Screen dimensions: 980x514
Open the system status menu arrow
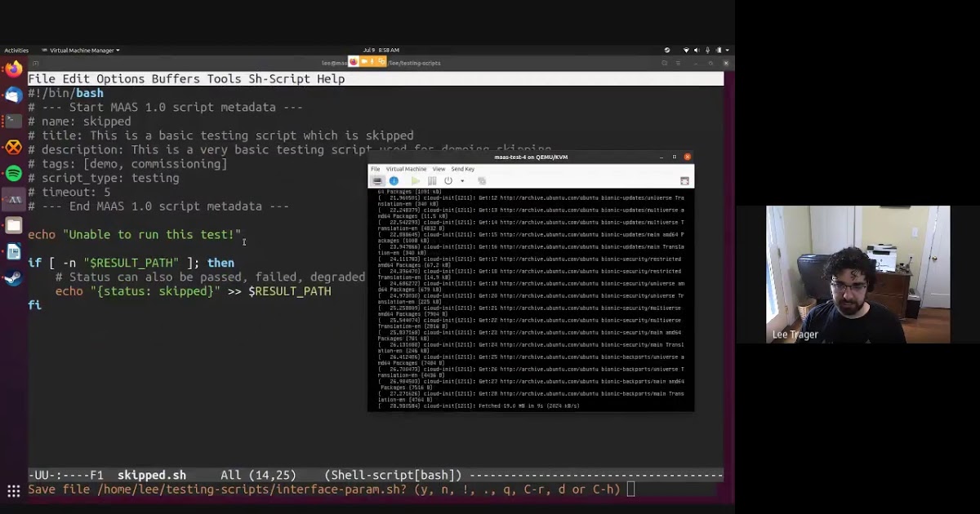[727, 51]
